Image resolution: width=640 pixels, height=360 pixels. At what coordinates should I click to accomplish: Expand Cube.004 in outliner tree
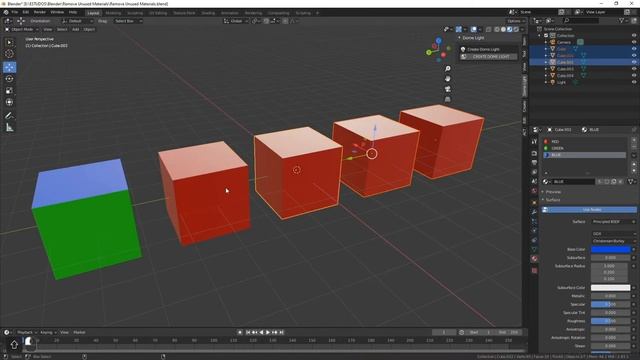point(546,76)
